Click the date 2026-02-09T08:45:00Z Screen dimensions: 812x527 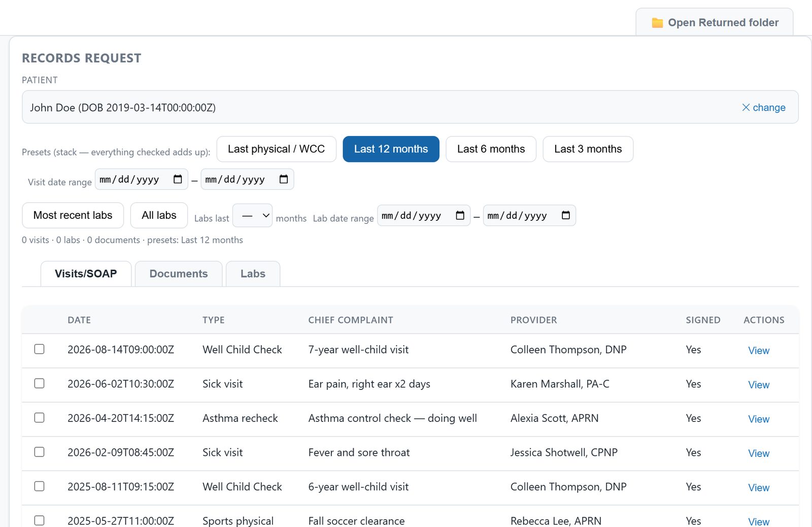coord(121,452)
